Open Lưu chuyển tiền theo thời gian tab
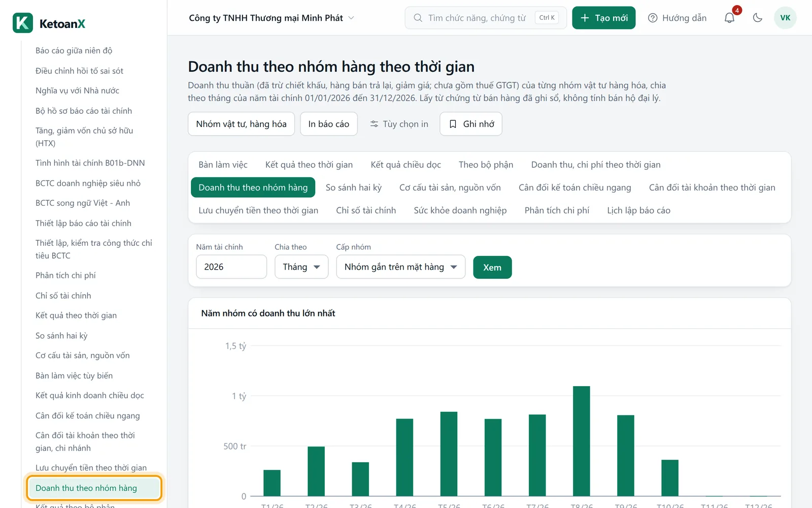 tap(258, 210)
